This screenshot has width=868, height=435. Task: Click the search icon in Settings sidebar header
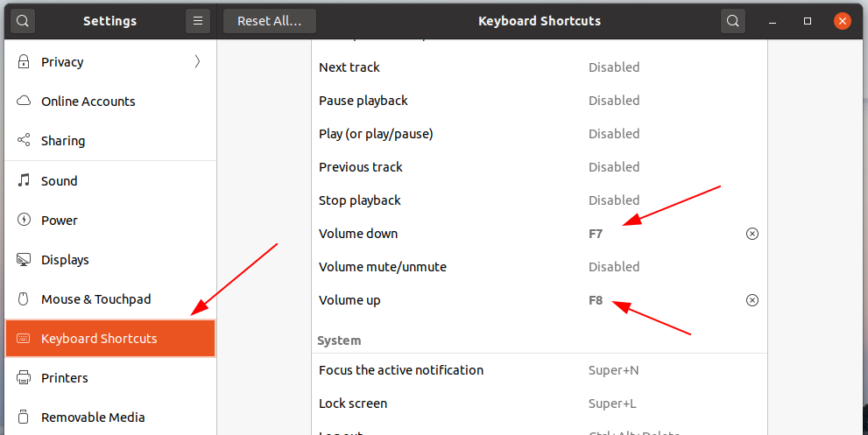[23, 21]
